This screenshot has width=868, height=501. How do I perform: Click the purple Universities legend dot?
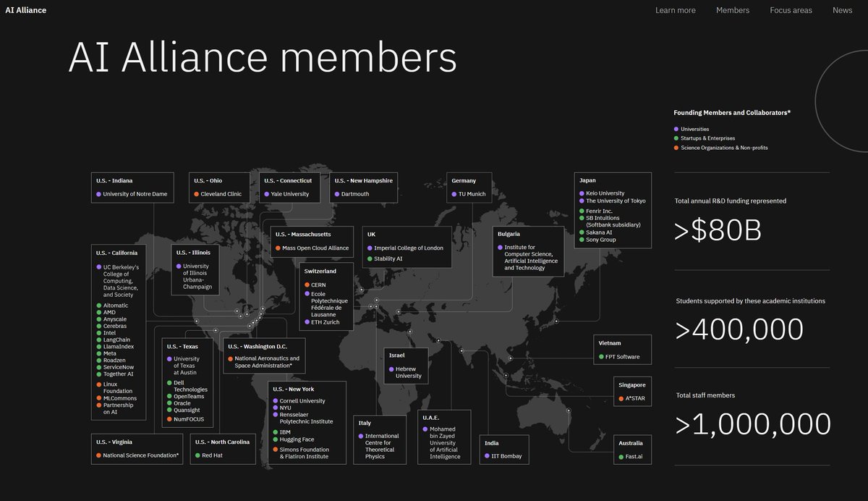(x=676, y=129)
